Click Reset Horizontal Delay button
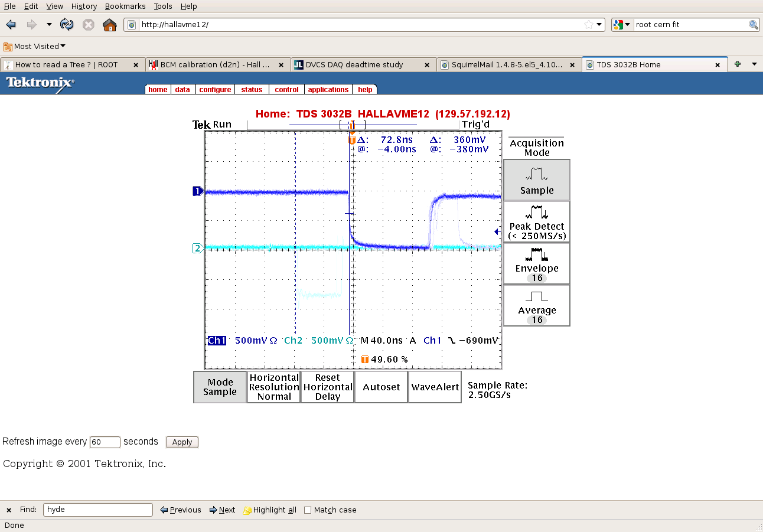Image resolution: width=763 pixels, height=532 pixels. [x=327, y=387]
